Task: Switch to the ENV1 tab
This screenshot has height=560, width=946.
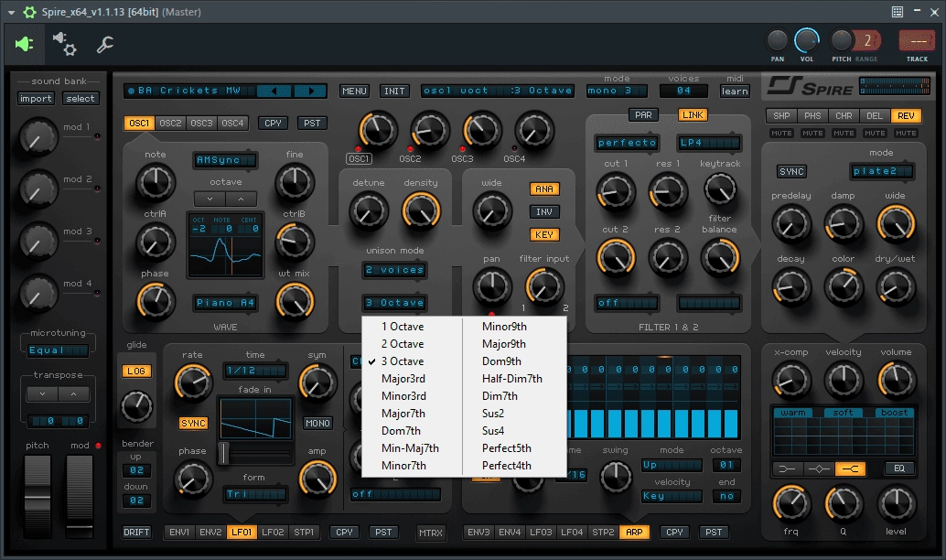Action: 179,533
